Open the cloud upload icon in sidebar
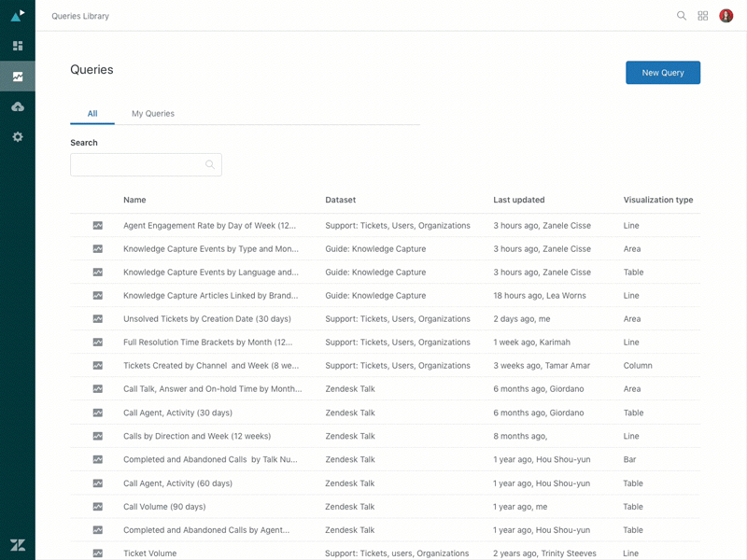The width and height of the screenshot is (747, 560). click(18, 106)
